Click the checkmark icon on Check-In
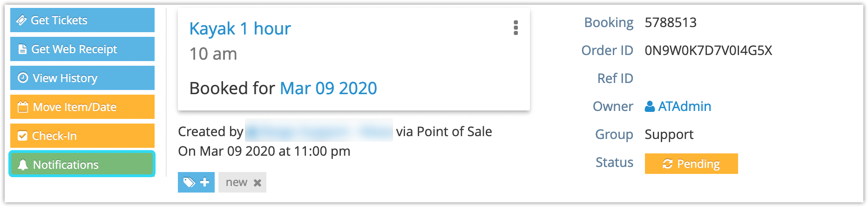The image size is (868, 207). pos(22,136)
